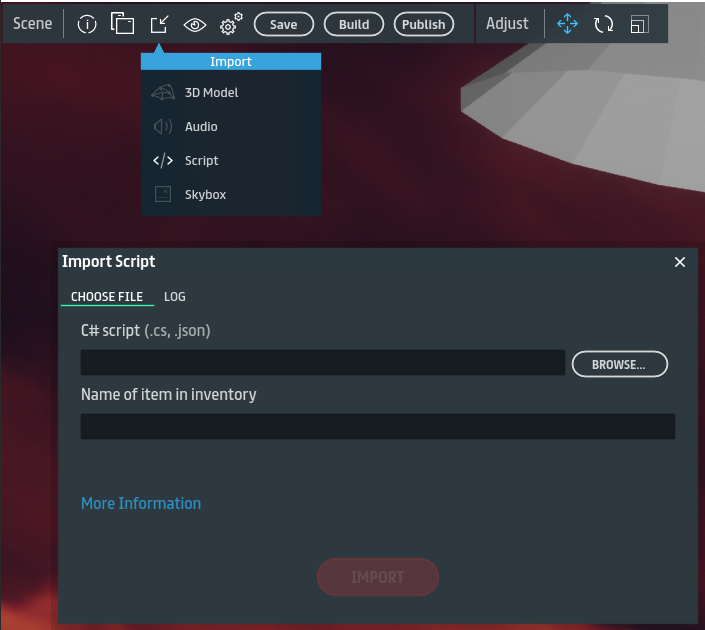
Task: Select the Scale tool in Adjust
Action: (639, 24)
